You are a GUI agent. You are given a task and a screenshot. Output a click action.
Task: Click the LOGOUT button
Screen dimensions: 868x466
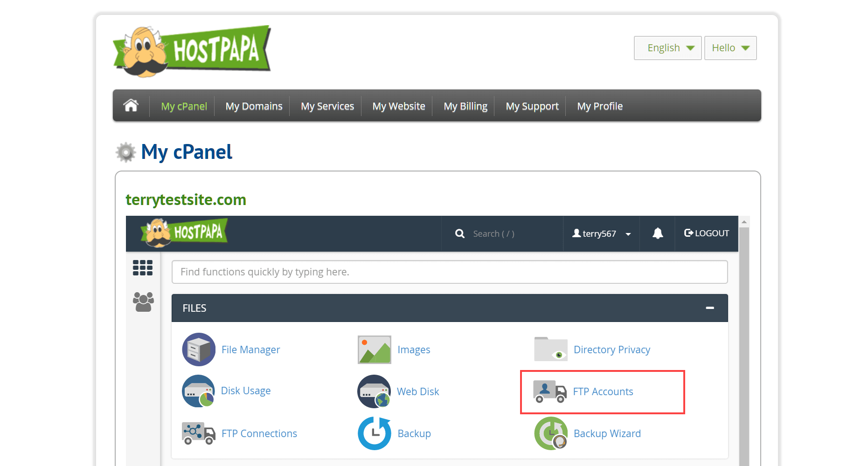(707, 233)
